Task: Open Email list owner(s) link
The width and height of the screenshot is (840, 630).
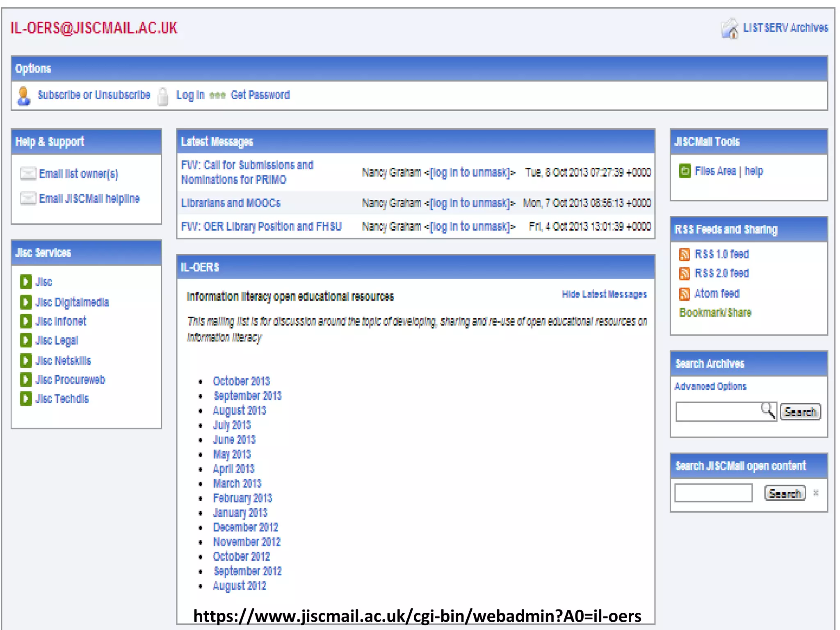Action: click(x=79, y=174)
